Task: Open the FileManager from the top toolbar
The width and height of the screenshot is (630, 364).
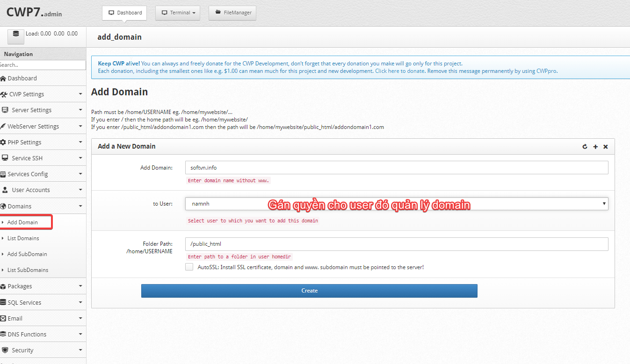Action: point(232,13)
